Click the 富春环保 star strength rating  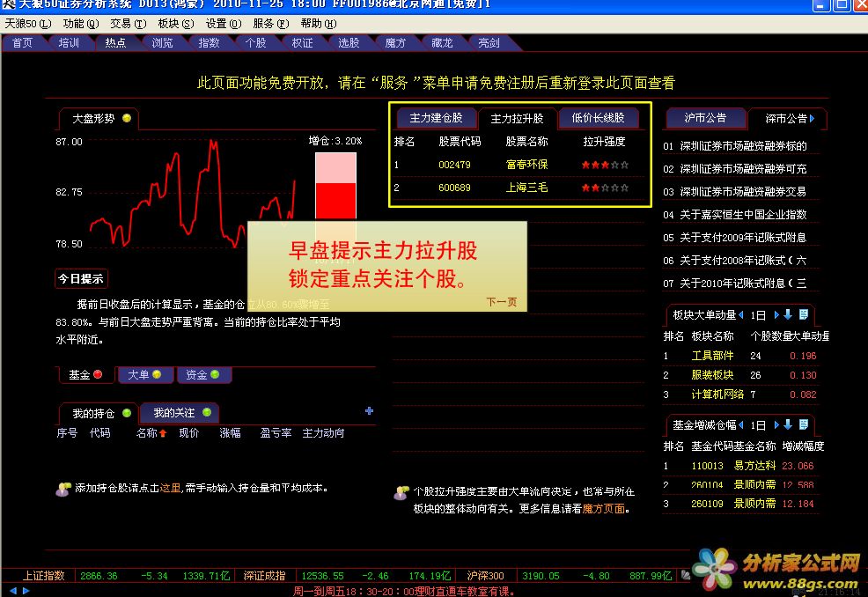(605, 165)
